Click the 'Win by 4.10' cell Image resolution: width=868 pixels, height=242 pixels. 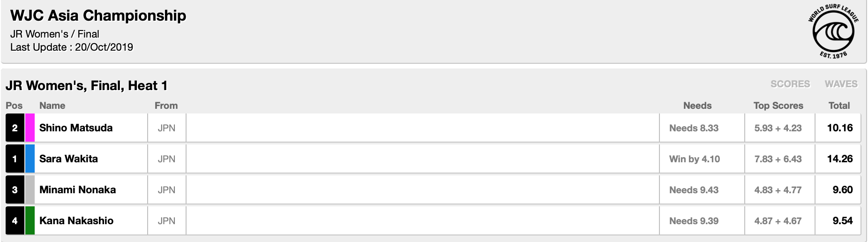pyautogui.click(x=694, y=159)
